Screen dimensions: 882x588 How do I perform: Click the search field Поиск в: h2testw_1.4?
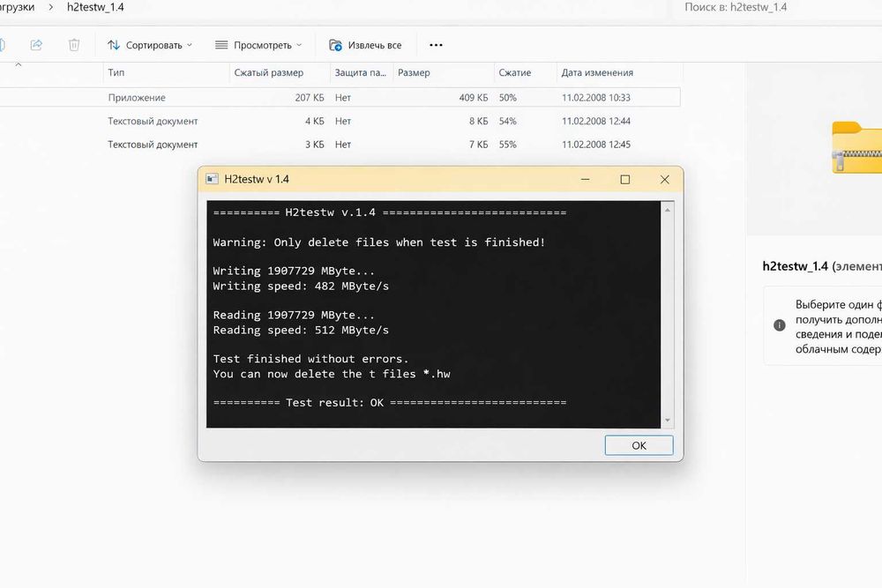[777, 7]
